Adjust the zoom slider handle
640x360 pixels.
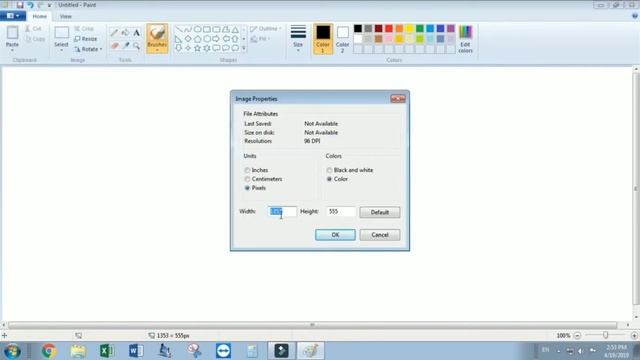pyautogui.click(x=605, y=335)
